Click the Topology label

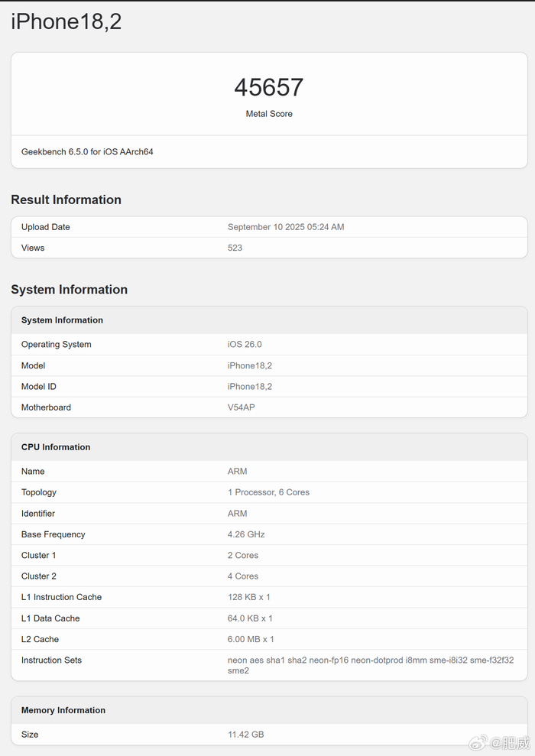point(38,492)
